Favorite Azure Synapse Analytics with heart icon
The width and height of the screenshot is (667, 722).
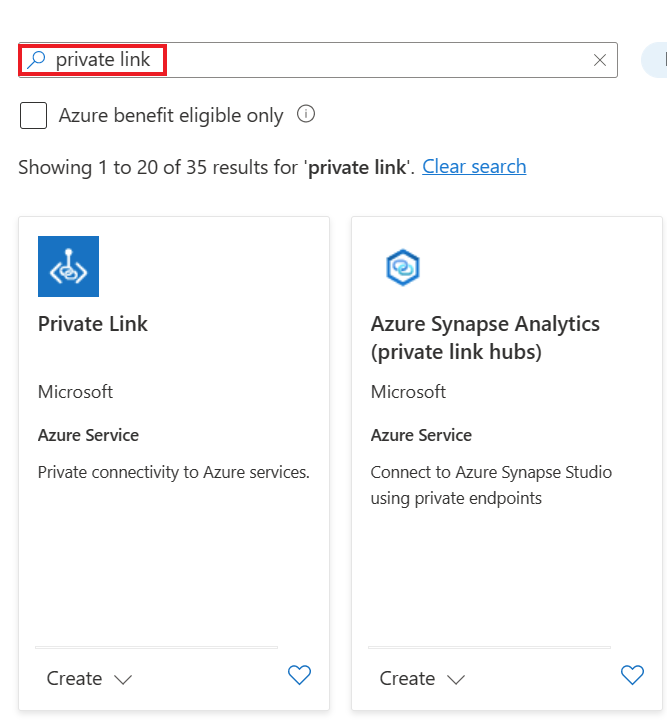click(x=632, y=676)
